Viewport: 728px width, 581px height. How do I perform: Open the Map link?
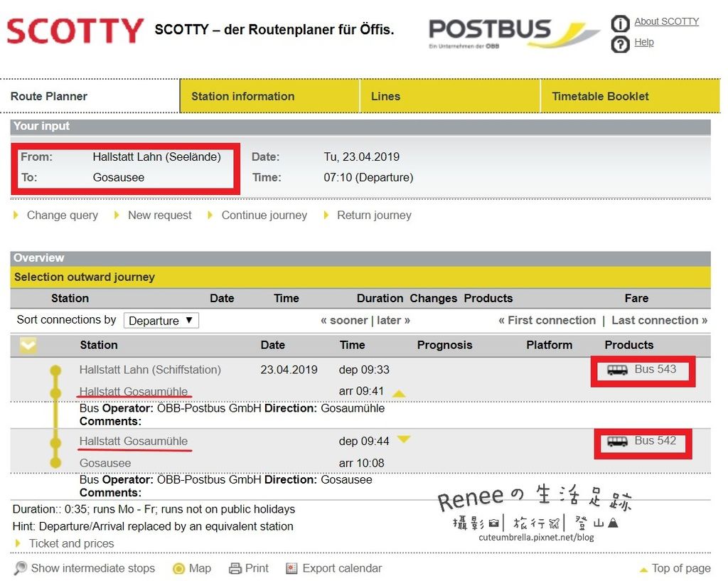200,568
